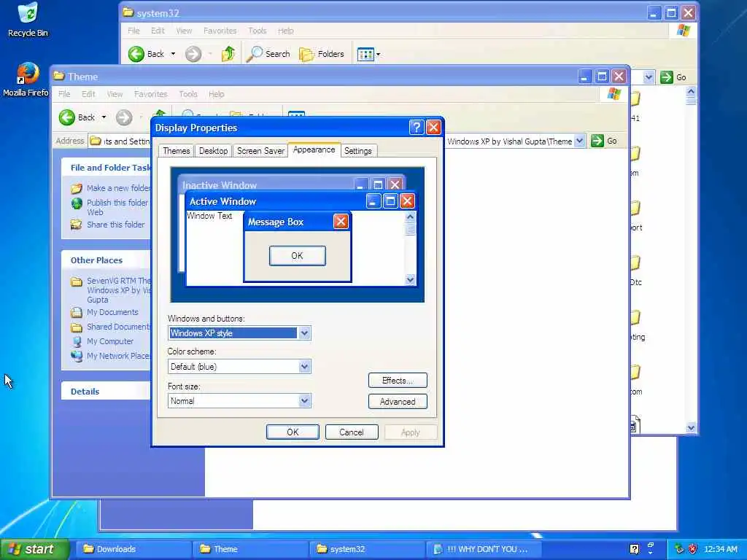The width and height of the screenshot is (747, 560).
Task: Switch to the Themes tab
Action: click(x=177, y=151)
